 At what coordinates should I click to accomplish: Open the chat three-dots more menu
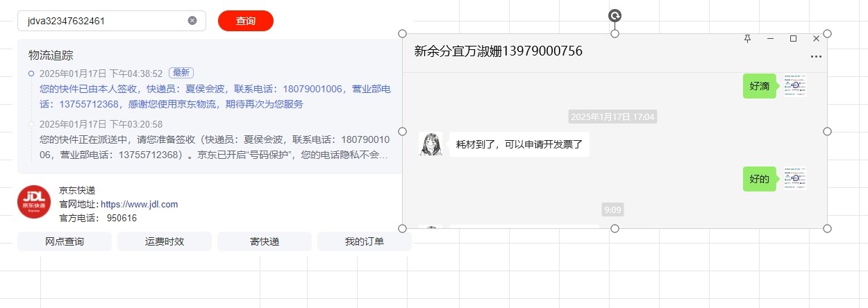coord(816,56)
